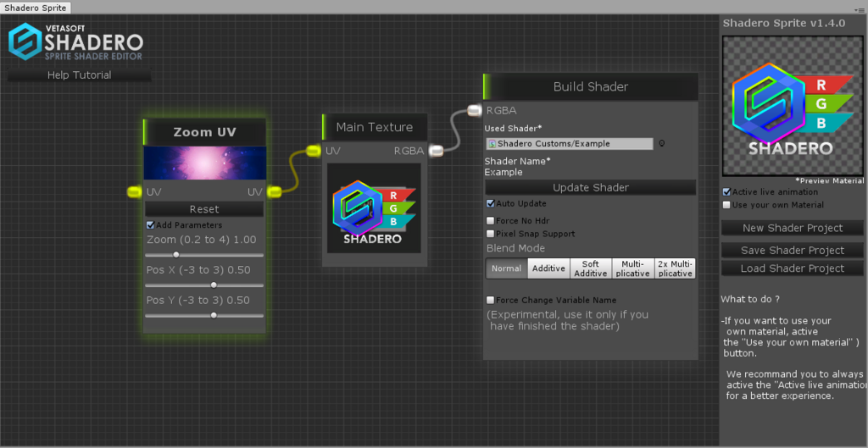Screen dimensions: 868x448
Task: Select the Main Texture node title
Action: point(375,127)
